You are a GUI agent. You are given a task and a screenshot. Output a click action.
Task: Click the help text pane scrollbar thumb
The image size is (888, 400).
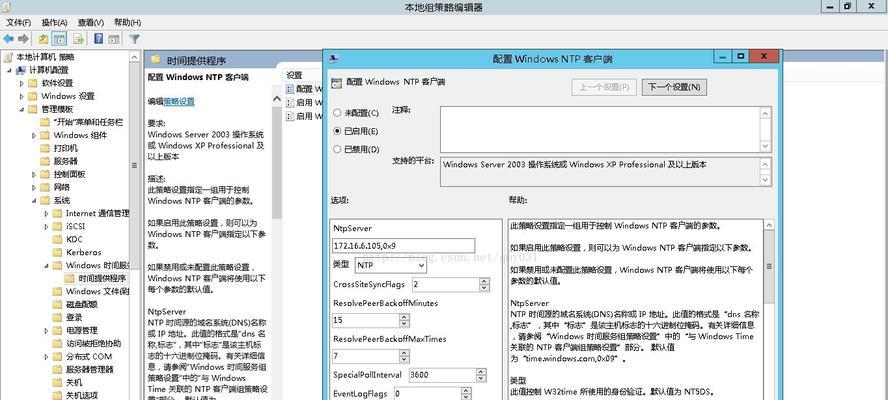(769, 267)
